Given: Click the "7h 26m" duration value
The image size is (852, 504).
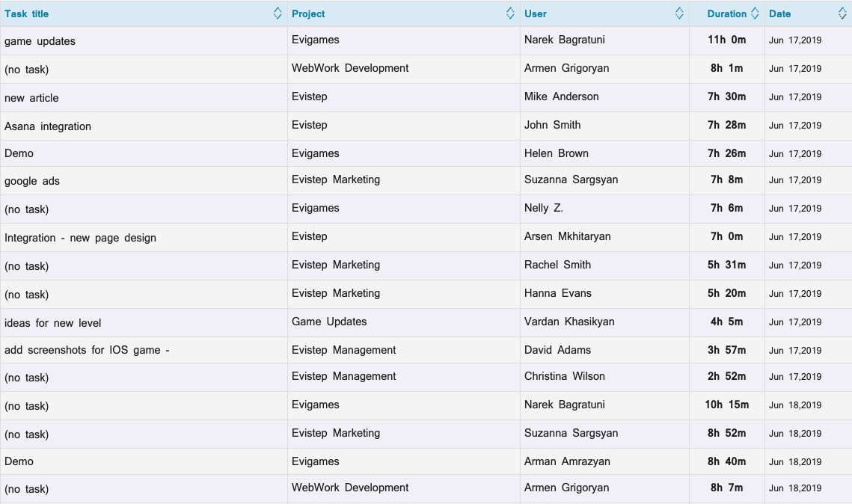Looking at the screenshot, I should [727, 154].
